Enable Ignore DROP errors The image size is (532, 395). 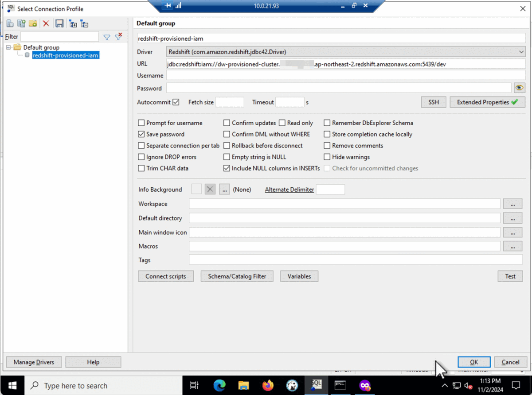click(x=141, y=157)
